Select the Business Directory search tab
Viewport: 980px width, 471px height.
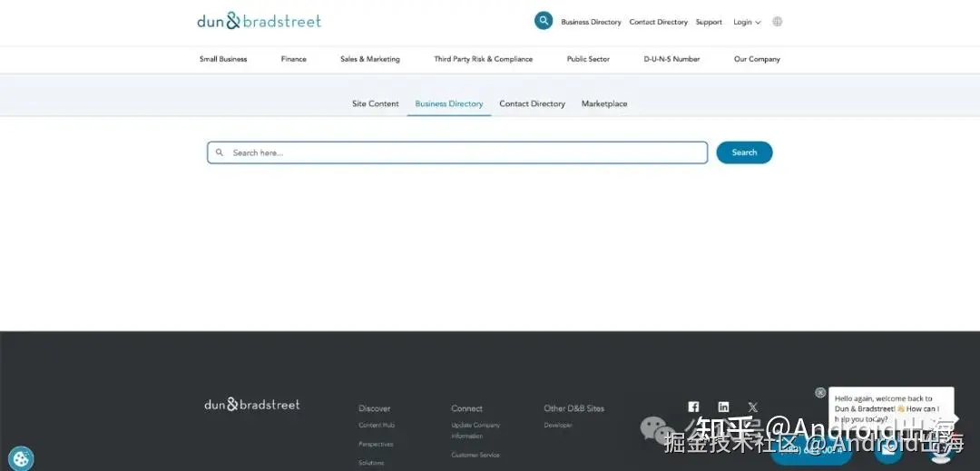pos(449,103)
